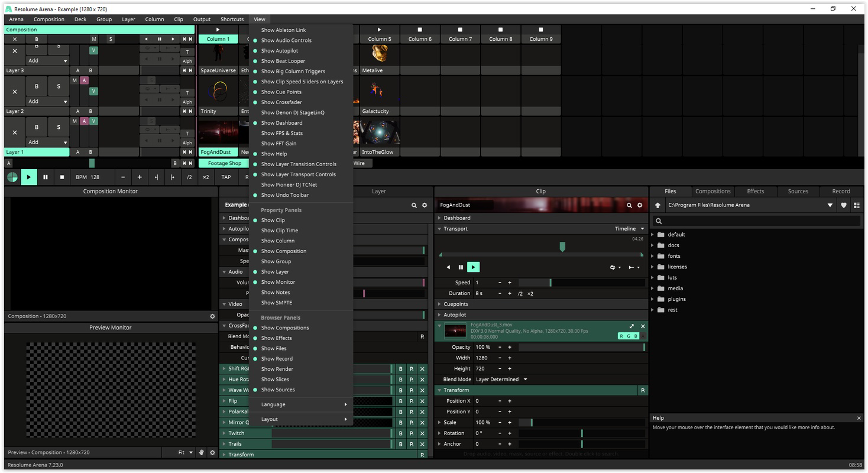Image resolution: width=868 pixels, height=473 pixels.
Task: Open the Language submenu
Action: coord(301,404)
